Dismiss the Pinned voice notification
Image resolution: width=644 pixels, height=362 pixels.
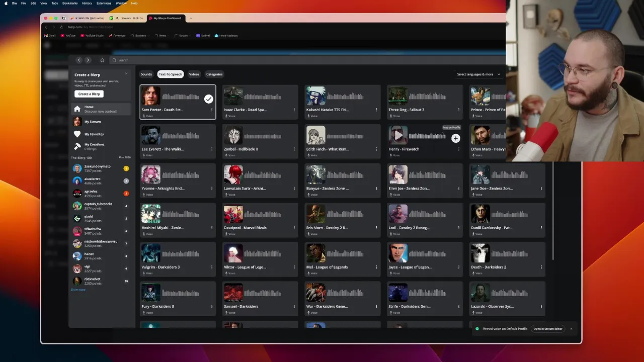pos(571,329)
